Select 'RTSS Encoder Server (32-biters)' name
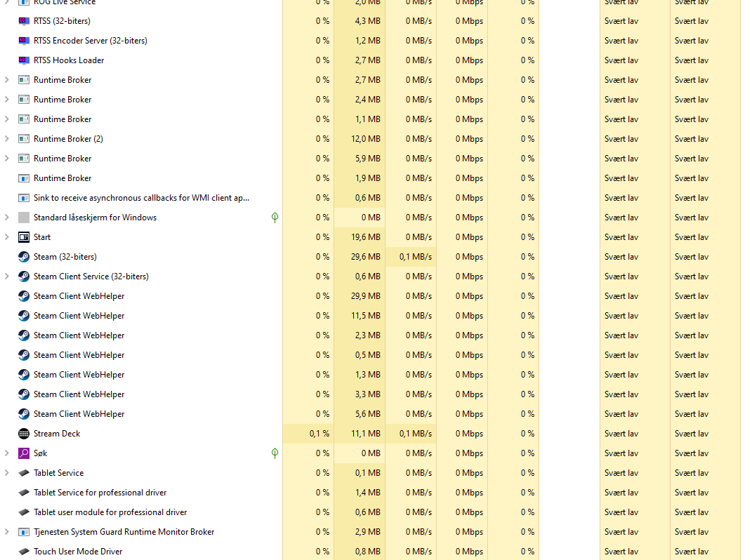The width and height of the screenshot is (752, 560). pos(90,41)
